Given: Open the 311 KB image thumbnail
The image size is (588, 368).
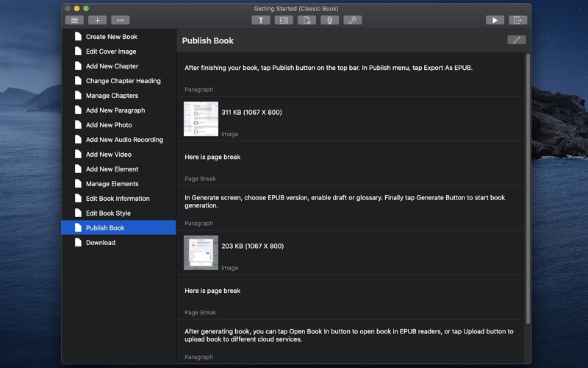Looking at the screenshot, I should coord(201,119).
